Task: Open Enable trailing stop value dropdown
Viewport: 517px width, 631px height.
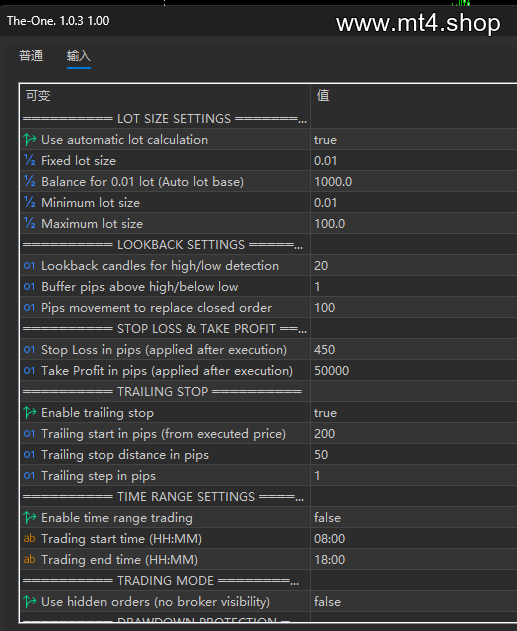Action: point(414,412)
